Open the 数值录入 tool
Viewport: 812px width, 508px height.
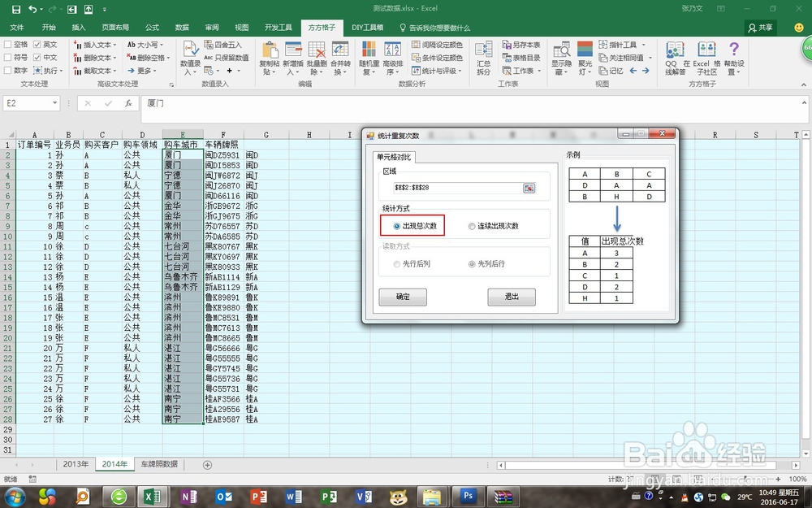[x=190, y=58]
